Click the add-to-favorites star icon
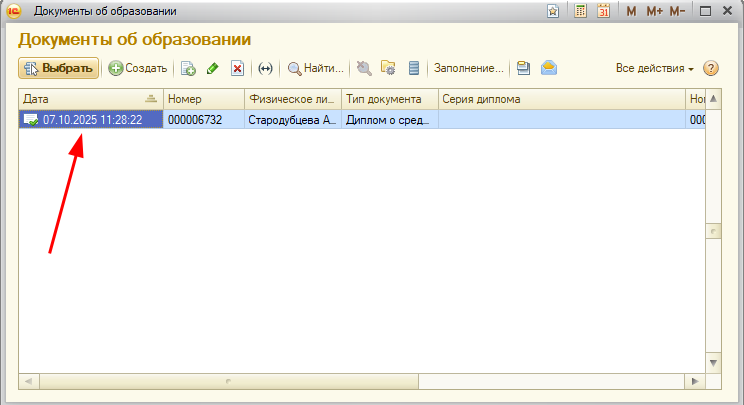This screenshot has height=405, width=744. tap(553, 11)
